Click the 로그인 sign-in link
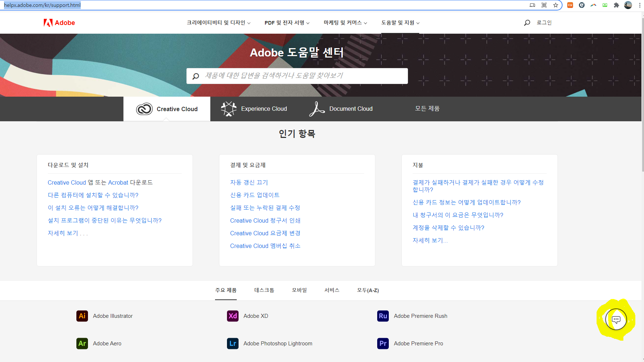Viewport: 644px width, 362px height. point(544,23)
